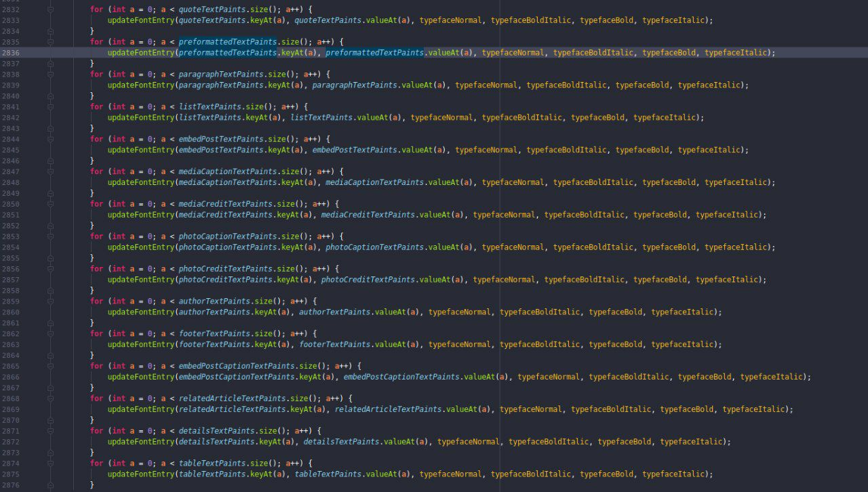Click line number 2850 in the gutter

coord(10,204)
